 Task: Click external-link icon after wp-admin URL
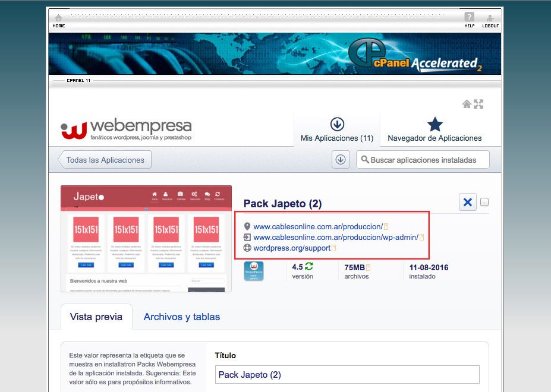tap(421, 237)
